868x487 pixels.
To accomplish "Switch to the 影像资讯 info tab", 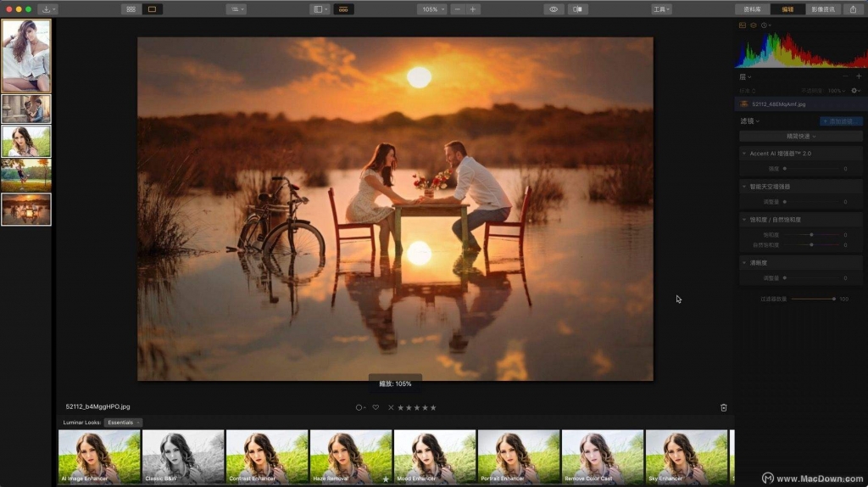I will (x=823, y=9).
